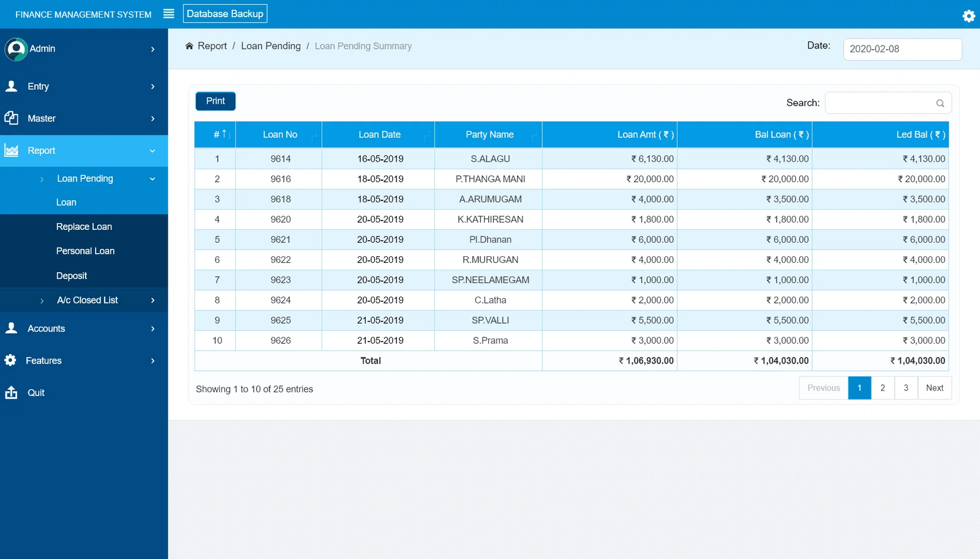The height and width of the screenshot is (559, 980).
Task: Click the Print button
Action: tap(216, 101)
